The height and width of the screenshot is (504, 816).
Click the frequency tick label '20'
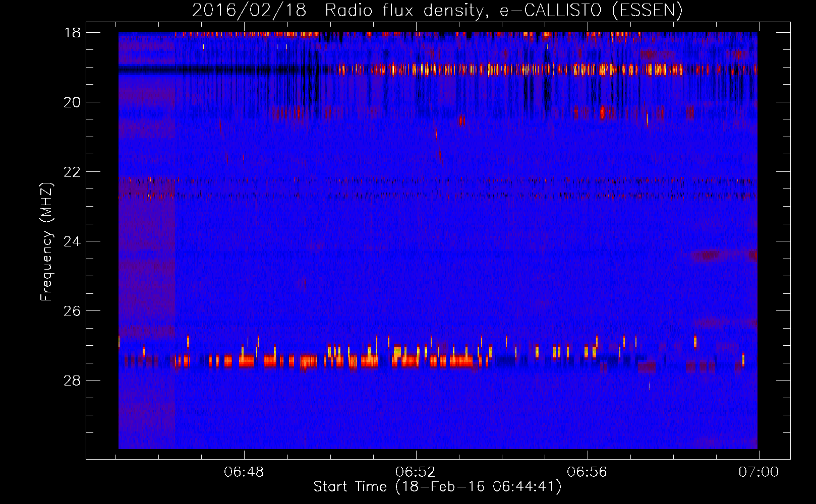tap(72, 102)
